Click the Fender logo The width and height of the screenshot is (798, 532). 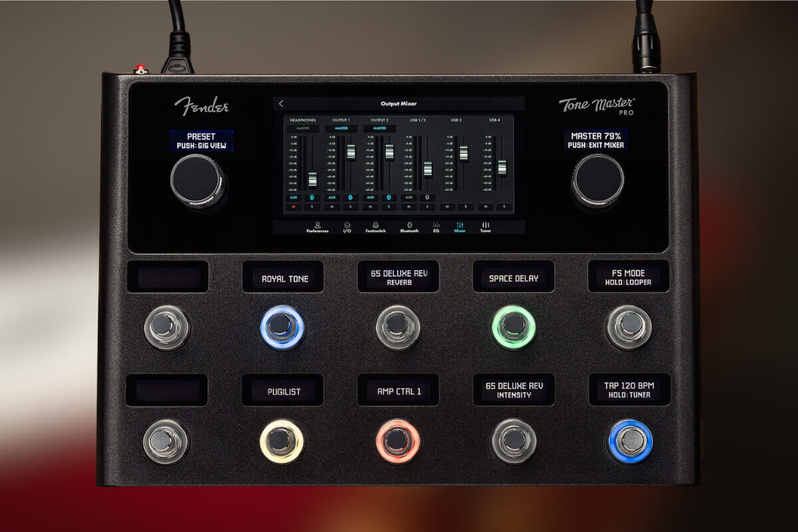tap(201, 106)
